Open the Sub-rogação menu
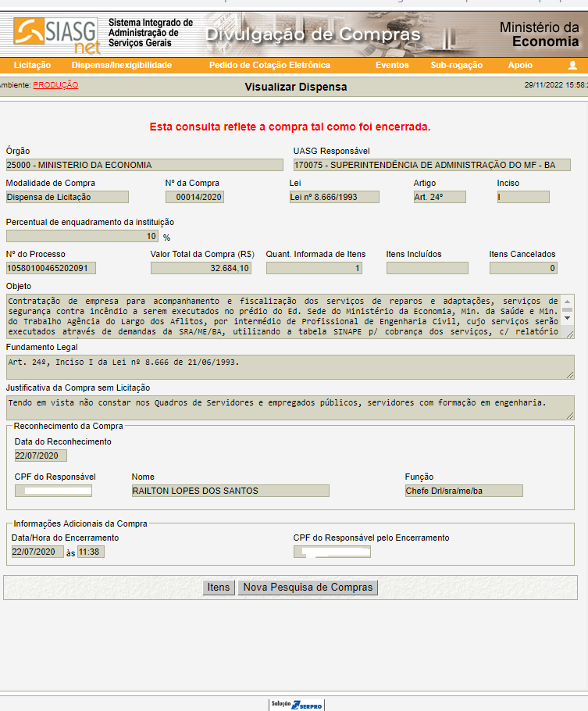This screenshot has height=711, width=588. click(x=456, y=66)
